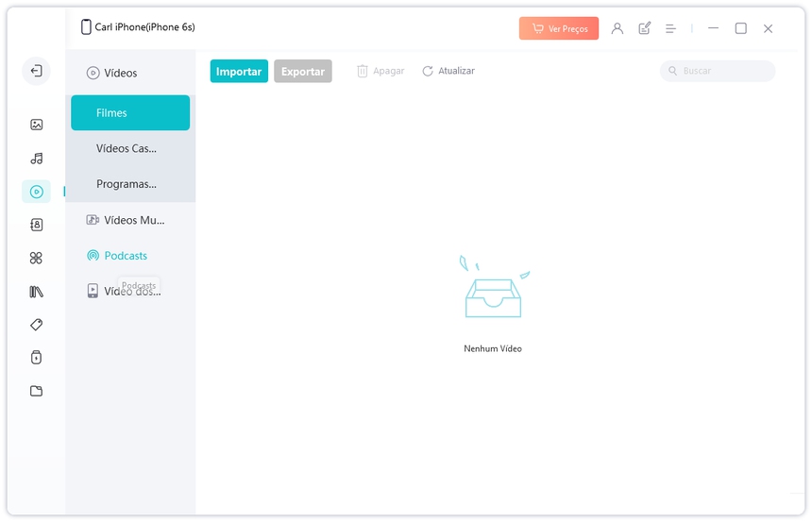Select Programas... list item
Viewport: 812px width, 522px height.
click(130, 184)
